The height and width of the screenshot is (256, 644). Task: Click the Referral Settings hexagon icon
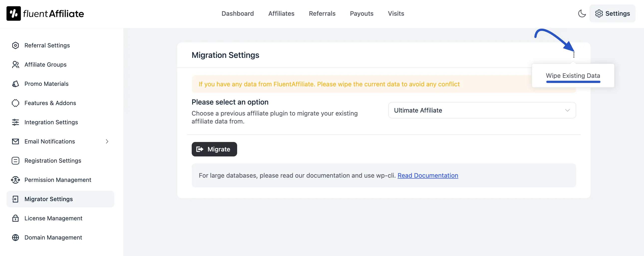[15, 45]
